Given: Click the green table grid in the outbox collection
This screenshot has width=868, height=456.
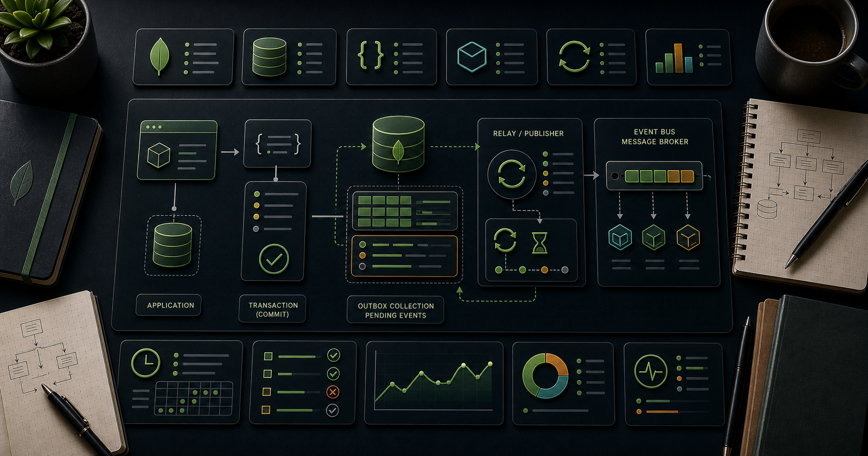Looking at the screenshot, I should [x=385, y=211].
